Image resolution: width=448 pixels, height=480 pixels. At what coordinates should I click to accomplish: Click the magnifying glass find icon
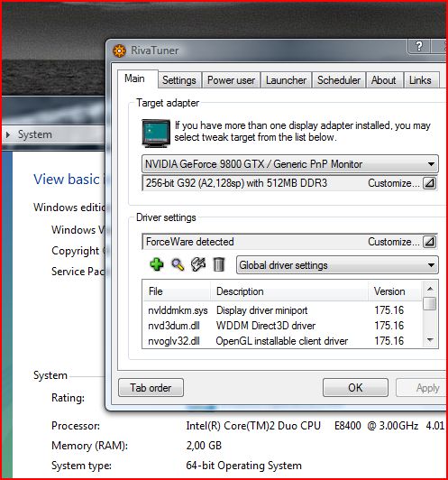point(178,264)
